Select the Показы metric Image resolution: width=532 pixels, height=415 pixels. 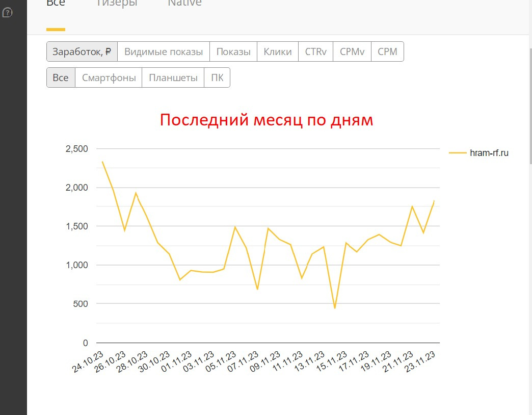[x=233, y=51]
